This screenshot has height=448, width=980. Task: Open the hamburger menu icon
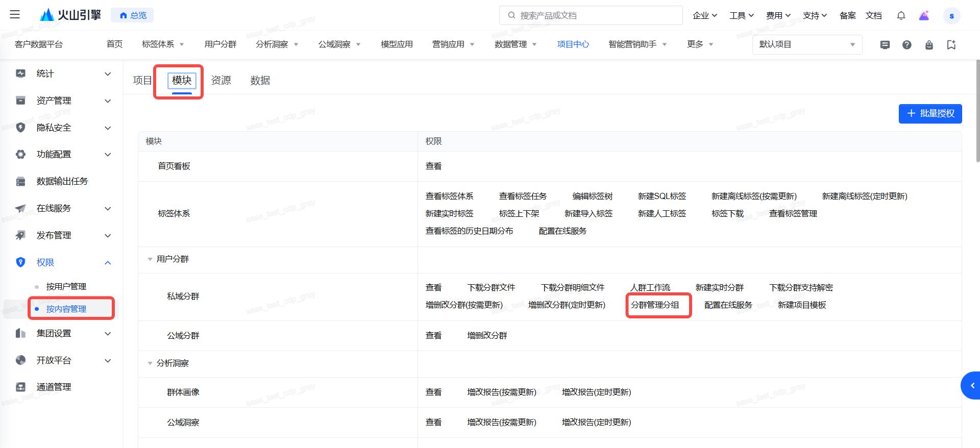point(15,15)
